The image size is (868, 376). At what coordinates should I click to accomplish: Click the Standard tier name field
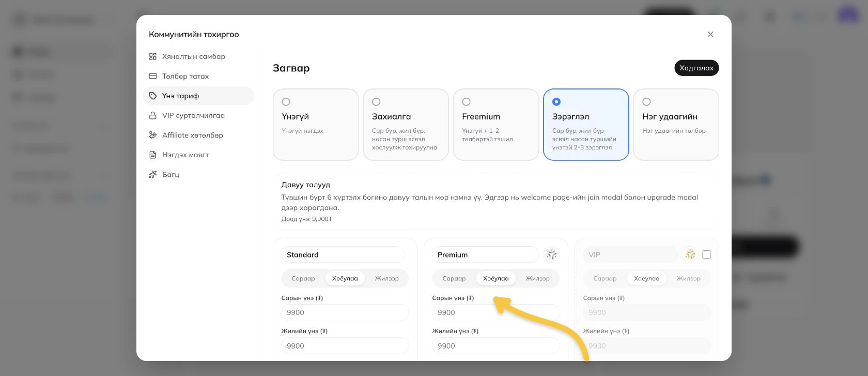coord(343,254)
